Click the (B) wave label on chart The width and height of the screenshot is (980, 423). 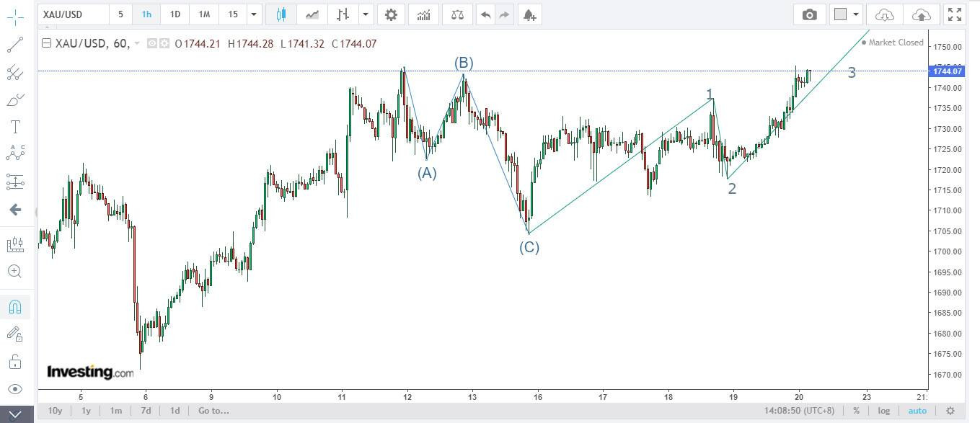point(463,63)
